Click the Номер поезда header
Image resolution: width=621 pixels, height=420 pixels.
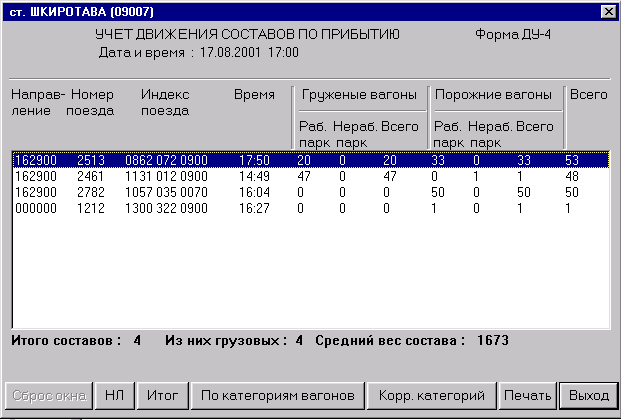90,102
